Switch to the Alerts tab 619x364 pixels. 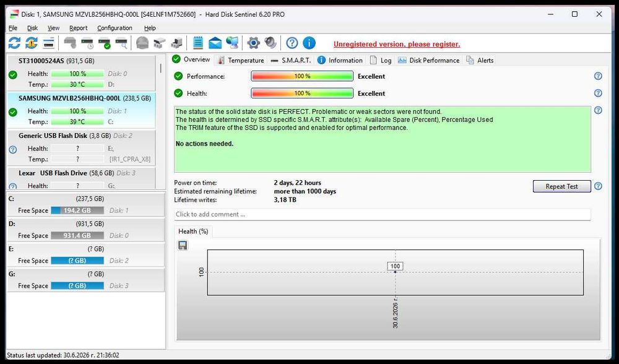480,61
